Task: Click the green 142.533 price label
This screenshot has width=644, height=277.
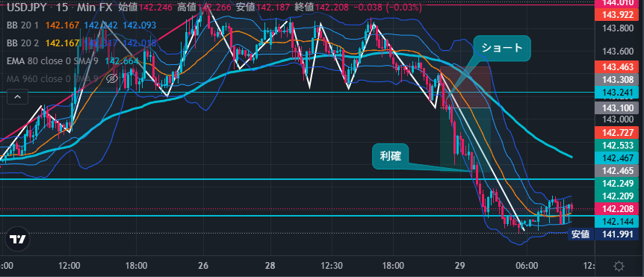Action: click(x=618, y=145)
